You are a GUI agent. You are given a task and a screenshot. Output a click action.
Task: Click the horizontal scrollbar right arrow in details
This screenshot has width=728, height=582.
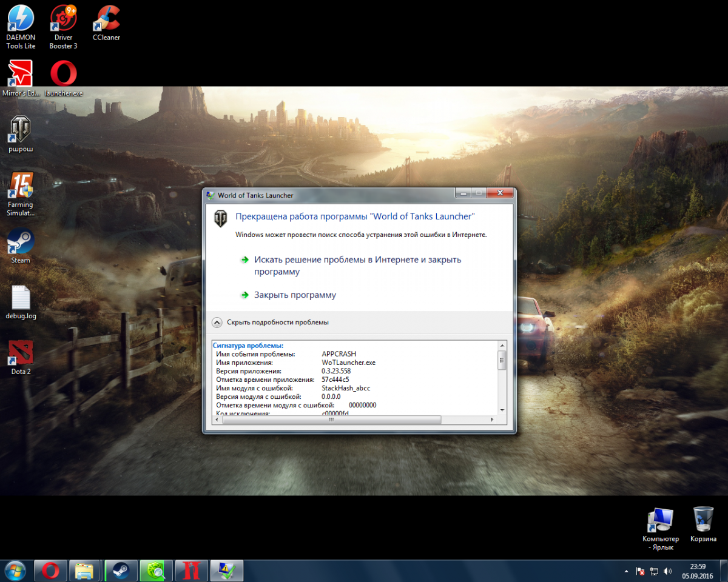pos(491,419)
